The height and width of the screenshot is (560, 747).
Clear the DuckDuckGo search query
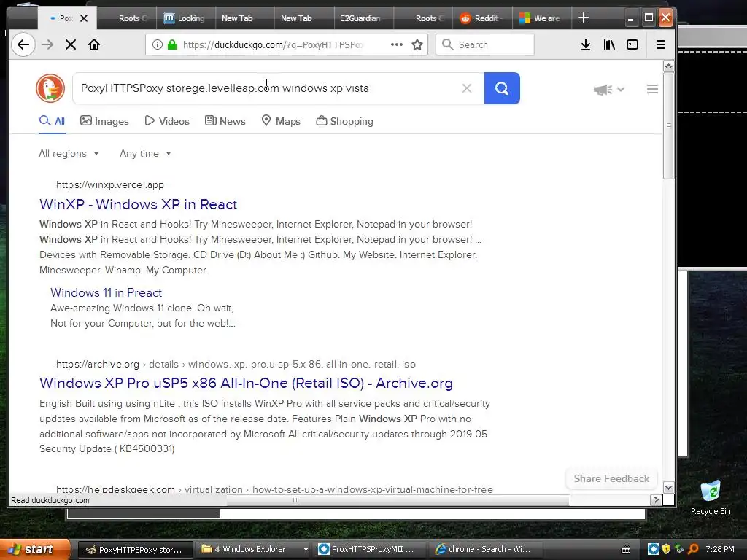pyautogui.click(x=467, y=88)
